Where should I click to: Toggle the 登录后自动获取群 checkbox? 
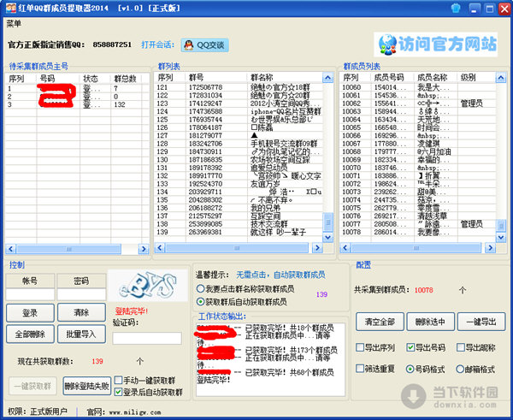(x=119, y=392)
